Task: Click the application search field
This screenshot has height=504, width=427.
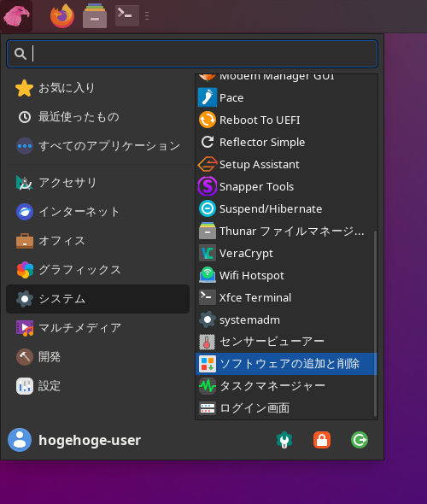Action: (192, 54)
